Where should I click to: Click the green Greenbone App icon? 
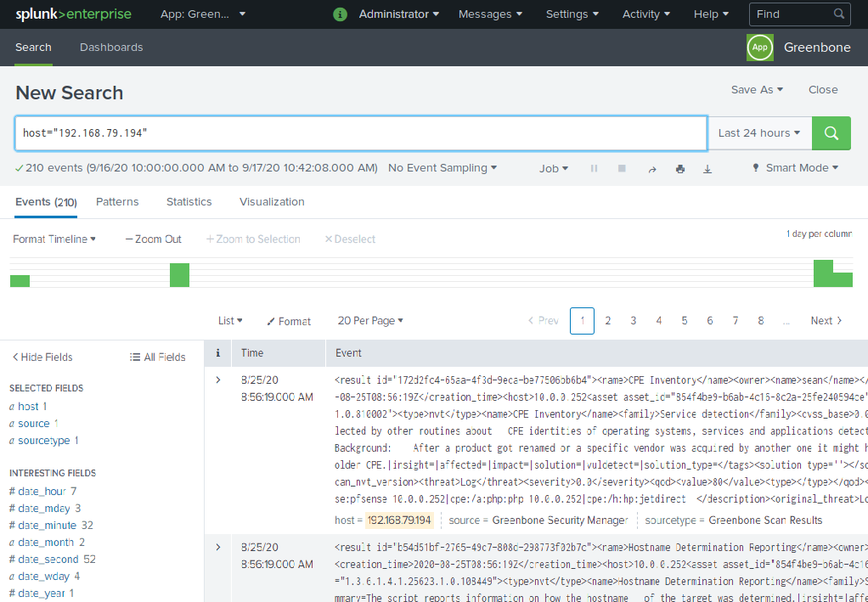pos(759,48)
